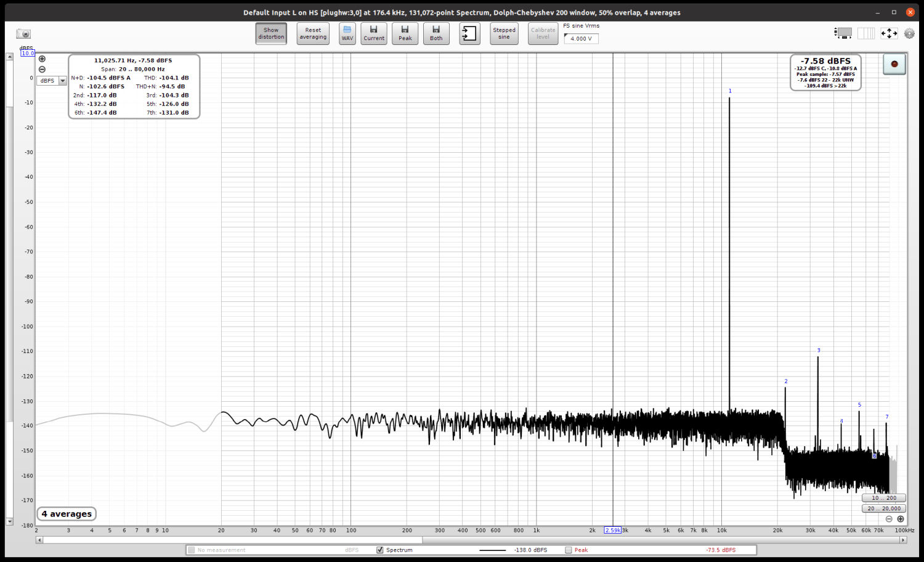Click horizontal scrollbar right arrow
The image size is (924, 562).
904,540
